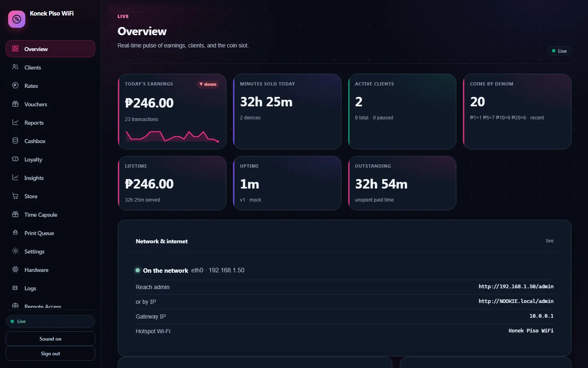Sign out of the admin panel
Image resolution: width=588 pixels, height=368 pixels.
(x=50, y=353)
